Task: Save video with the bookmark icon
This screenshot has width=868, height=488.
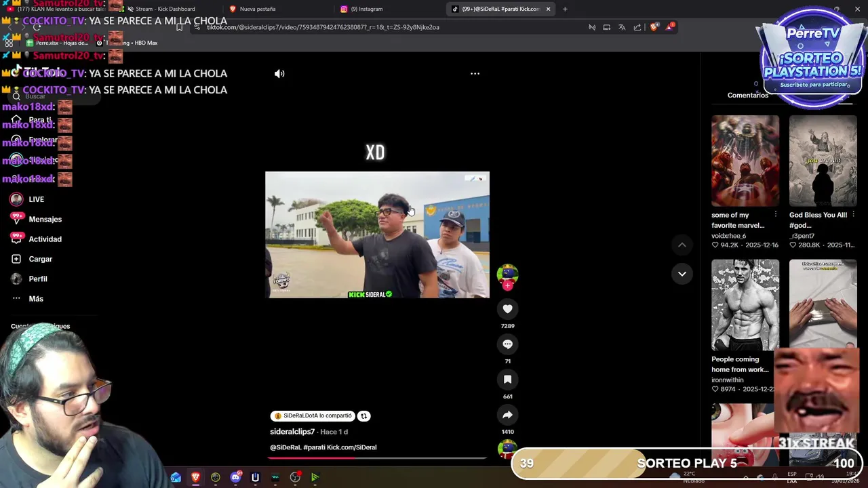Action: click(x=507, y=380)
